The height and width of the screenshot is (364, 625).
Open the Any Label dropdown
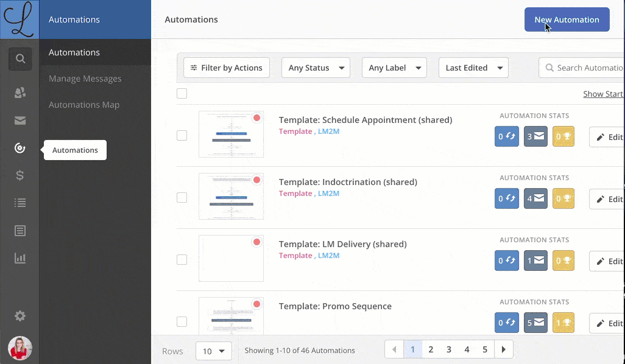pos(394,68)
